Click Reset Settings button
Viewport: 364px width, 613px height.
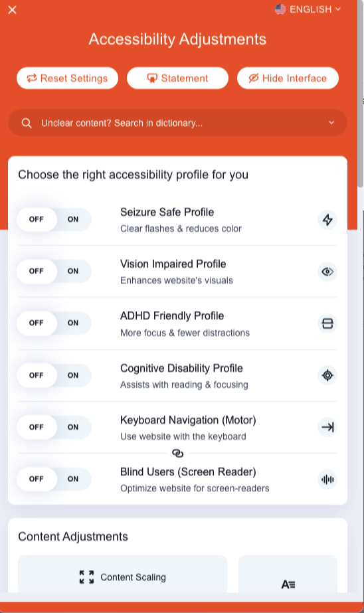coord(67,78)
